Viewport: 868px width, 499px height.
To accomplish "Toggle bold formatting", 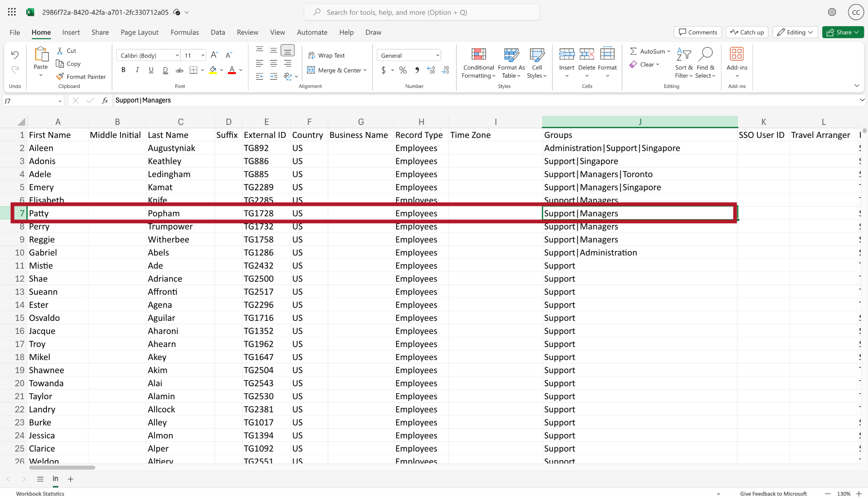I will 123,70.
